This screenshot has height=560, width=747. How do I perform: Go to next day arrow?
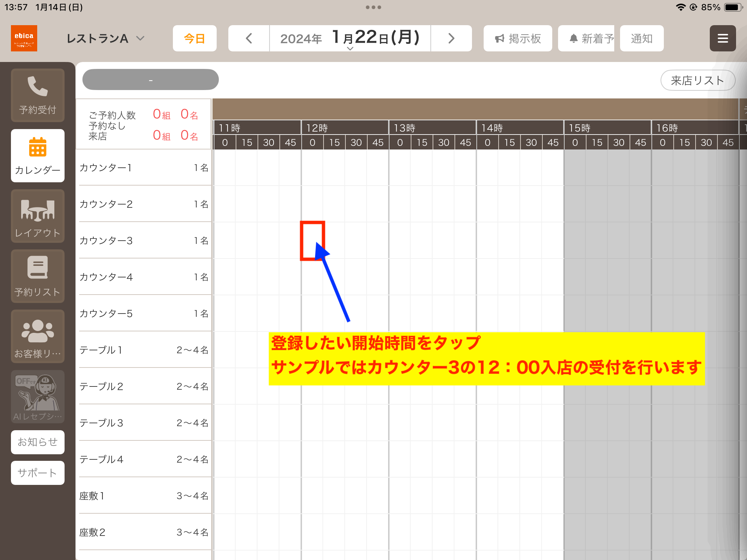[x=451, y=38]
